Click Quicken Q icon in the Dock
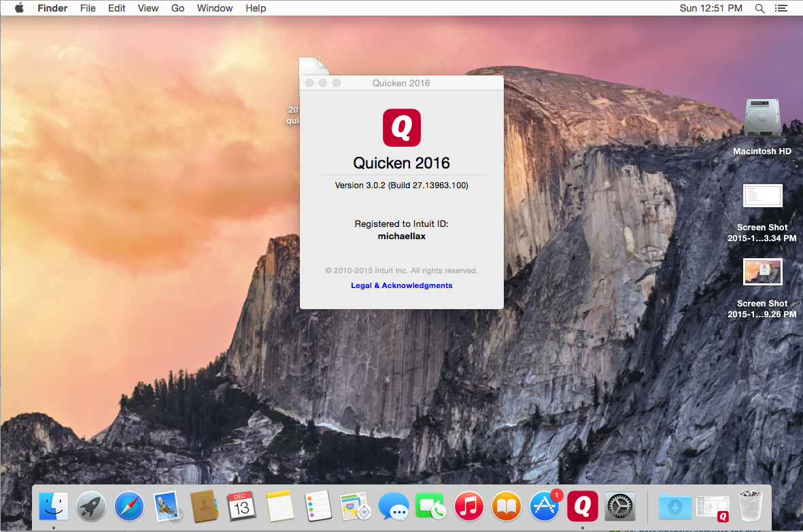The width and height of the screenshot is (803, 532). (582, 506)
